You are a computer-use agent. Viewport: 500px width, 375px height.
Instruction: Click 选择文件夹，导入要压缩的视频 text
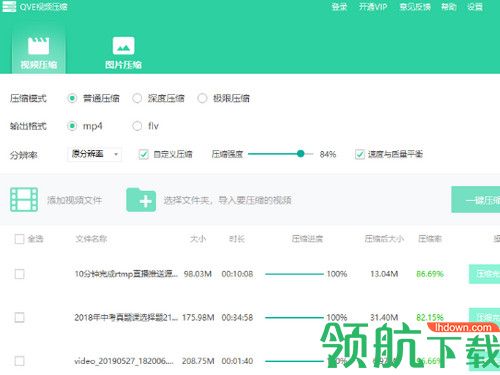coord(227,200)
